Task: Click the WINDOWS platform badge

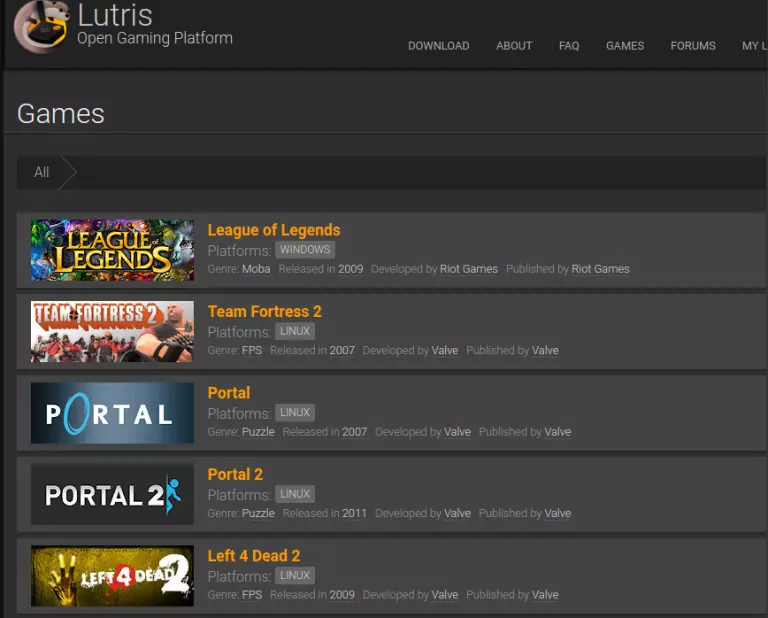Action: tap(305, 250)
